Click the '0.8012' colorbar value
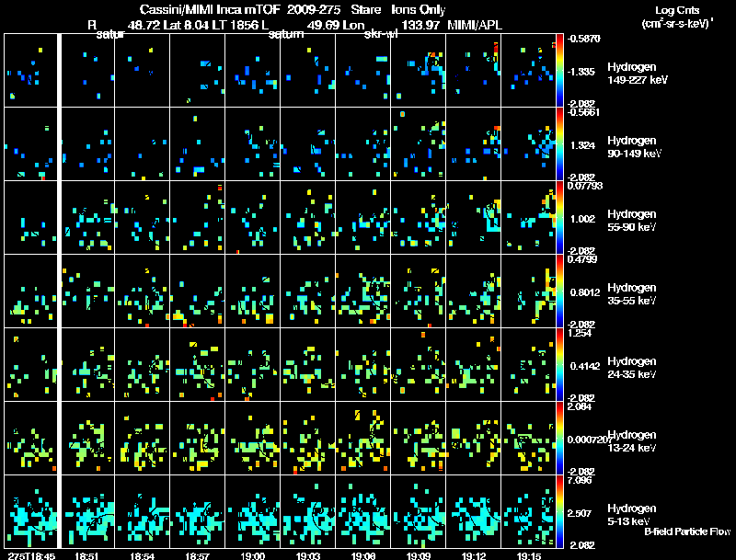This screenshot has height=560, width=736. click(x=585, y=292)
